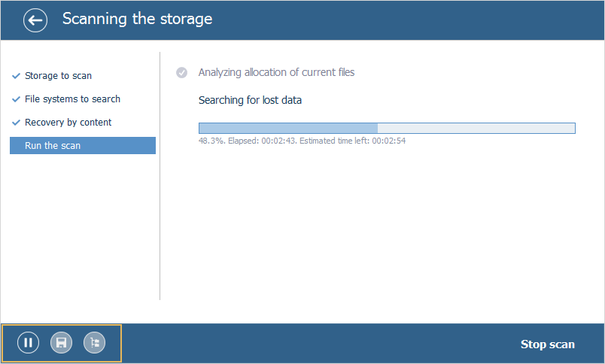This screenshot has width=605, height=364.
Task: Click the back arrow icon
Action: click(35, 20)
